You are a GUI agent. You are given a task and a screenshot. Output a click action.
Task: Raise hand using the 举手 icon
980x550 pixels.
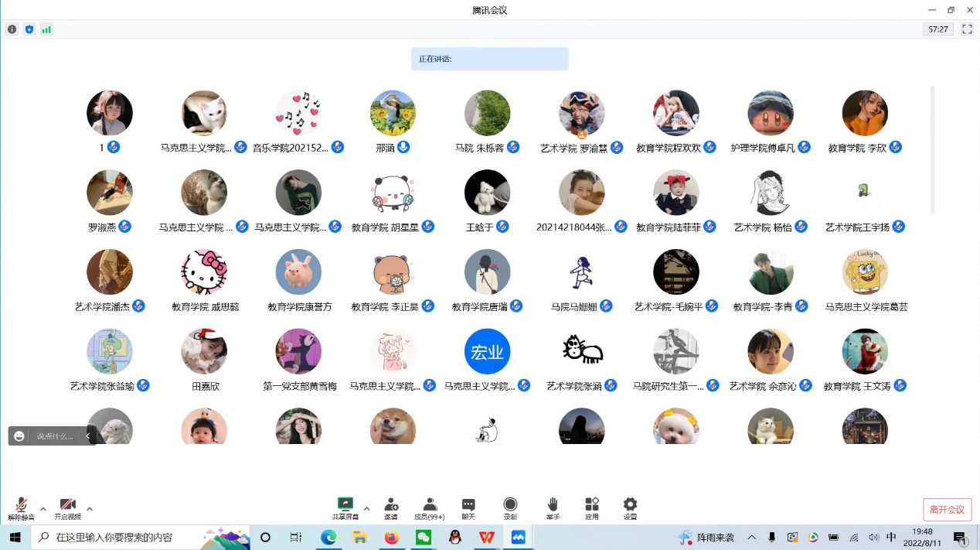point(552,508)
